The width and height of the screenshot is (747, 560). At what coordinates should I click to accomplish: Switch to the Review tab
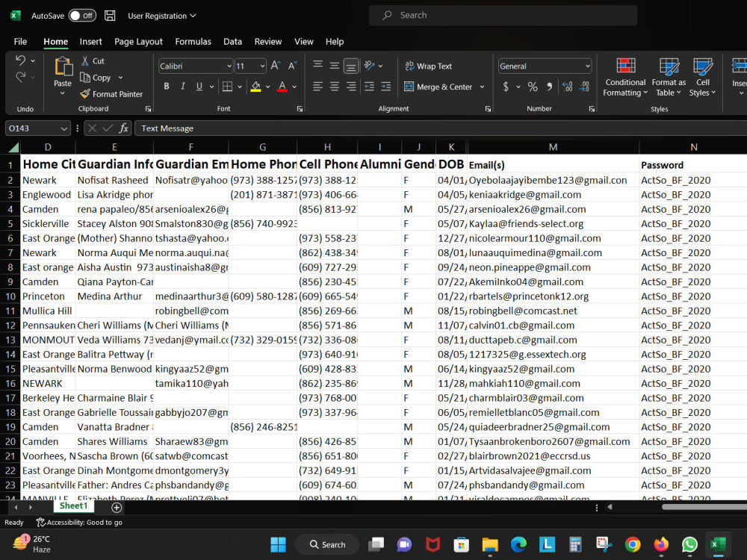pos(267,41)
